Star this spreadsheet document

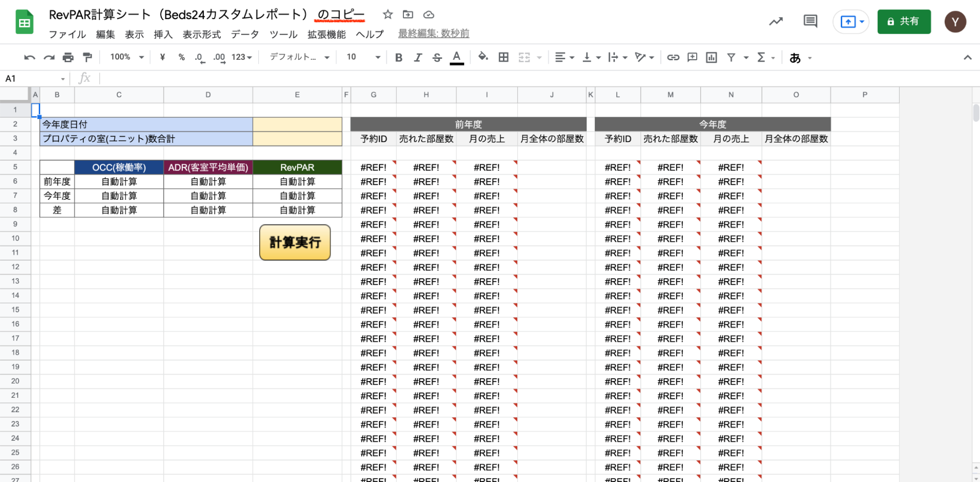pyautogui.click(x=388, y=15)
